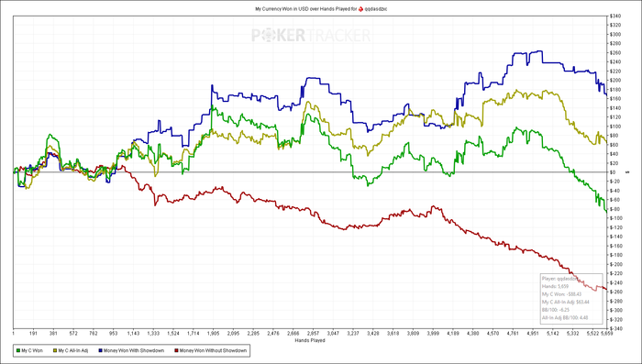
Task: Click 'Hands: 5,659' in the tooltip box
Action: (x=555, y=286)
